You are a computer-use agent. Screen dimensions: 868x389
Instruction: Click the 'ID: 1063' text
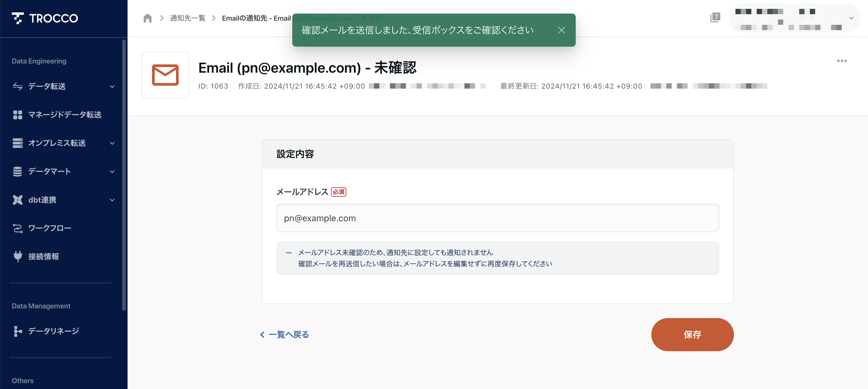point(213,86)
